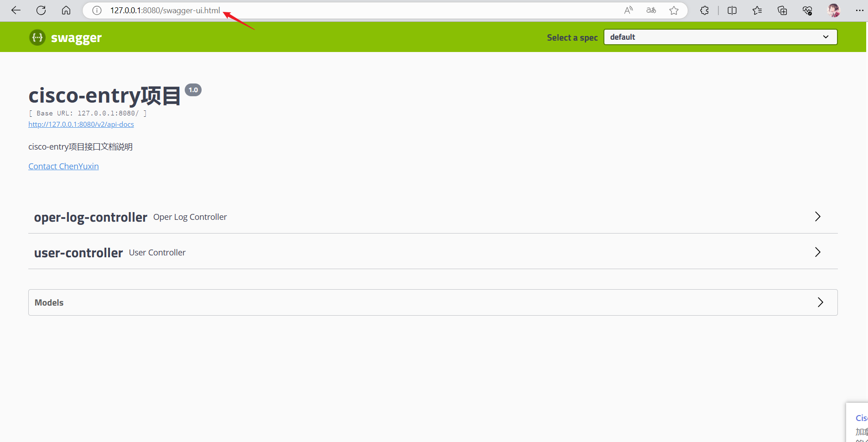
Task: Open Collections in the browser toolbar
Action: (782, 10)
